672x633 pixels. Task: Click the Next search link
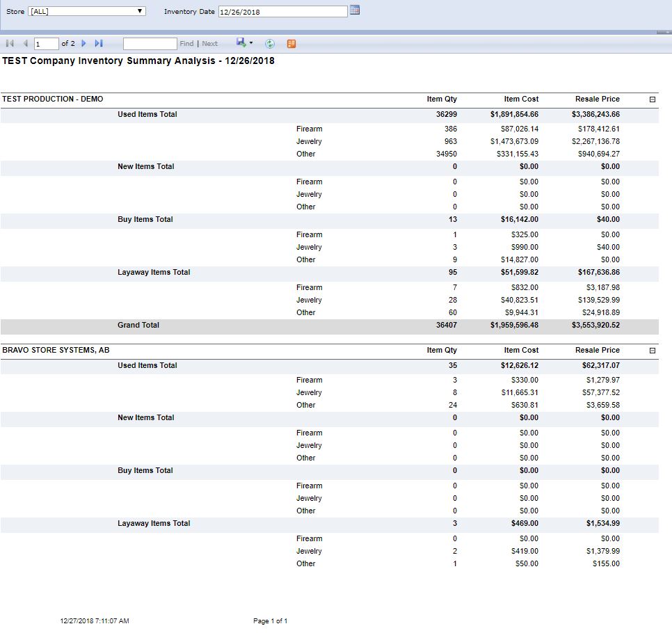209,44
